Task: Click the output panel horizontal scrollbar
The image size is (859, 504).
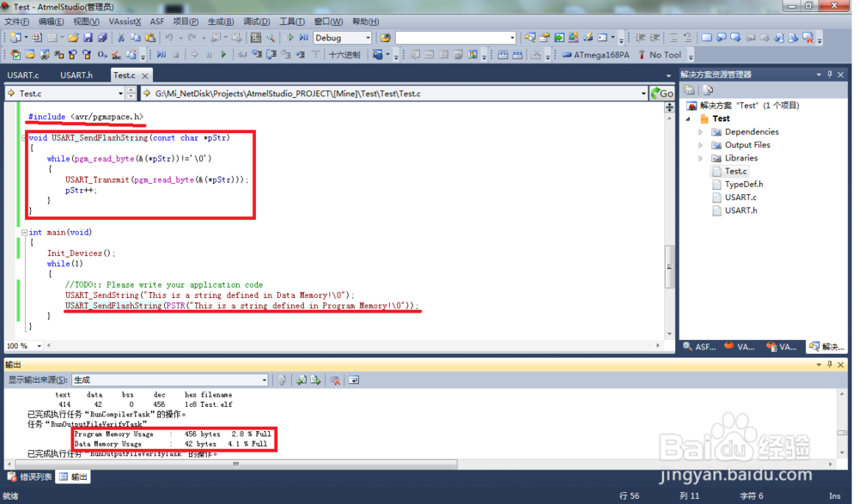Action: click(235, 465)
